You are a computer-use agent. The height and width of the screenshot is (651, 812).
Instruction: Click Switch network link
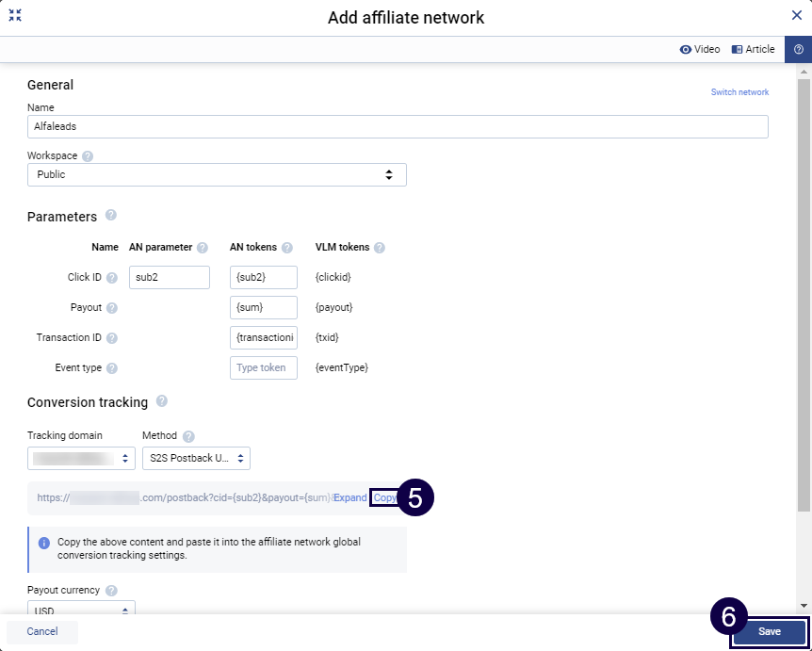739,92
